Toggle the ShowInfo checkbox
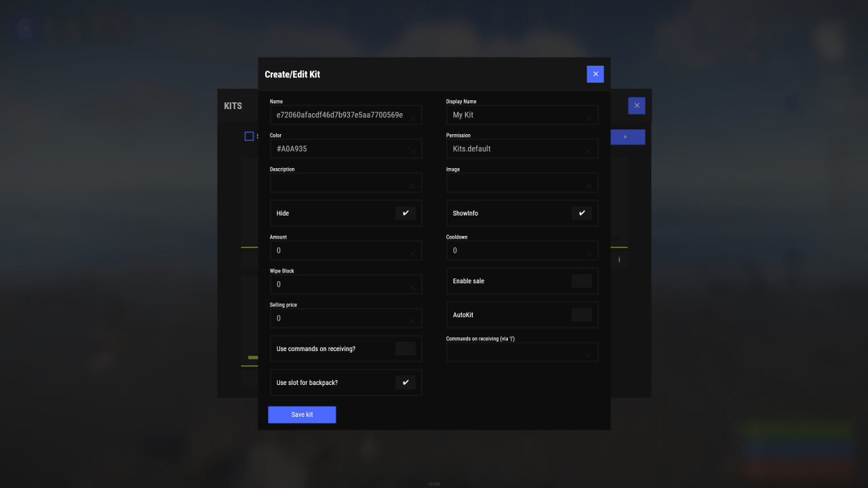This screenshot has width=868, height=488. point(582,213)
